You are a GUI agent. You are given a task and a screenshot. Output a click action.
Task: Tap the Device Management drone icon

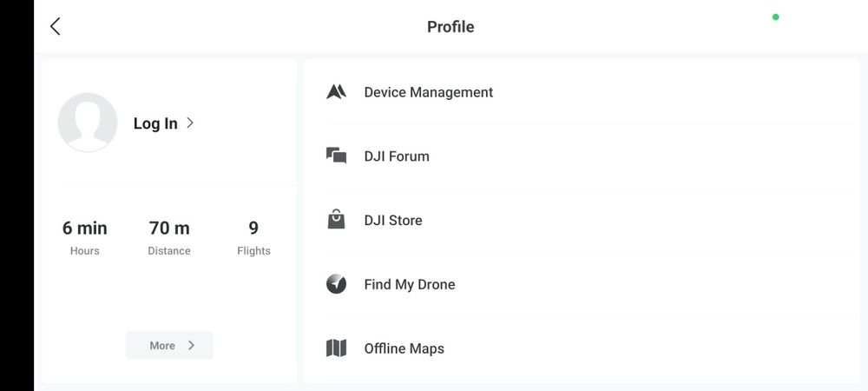pyautogui.click(x=337, y=92)
